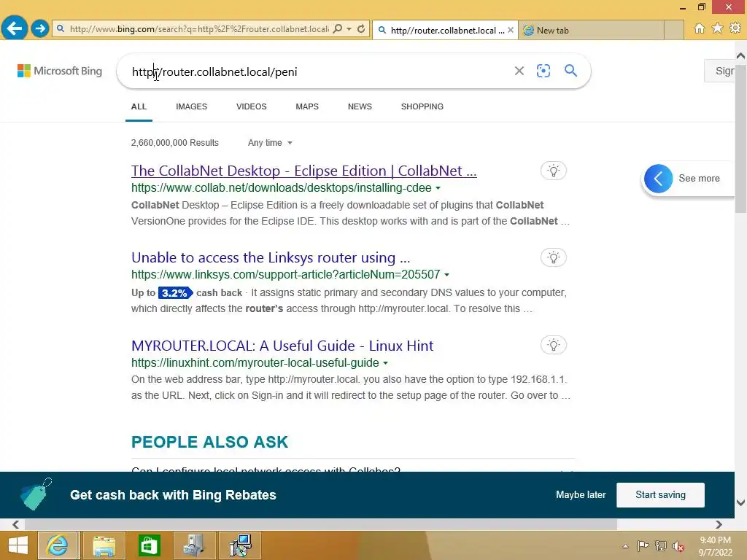Viewport: 747px width, 560px height.
Task: Click the vertical scrollbar down arrow
Action: click(741, 502)
